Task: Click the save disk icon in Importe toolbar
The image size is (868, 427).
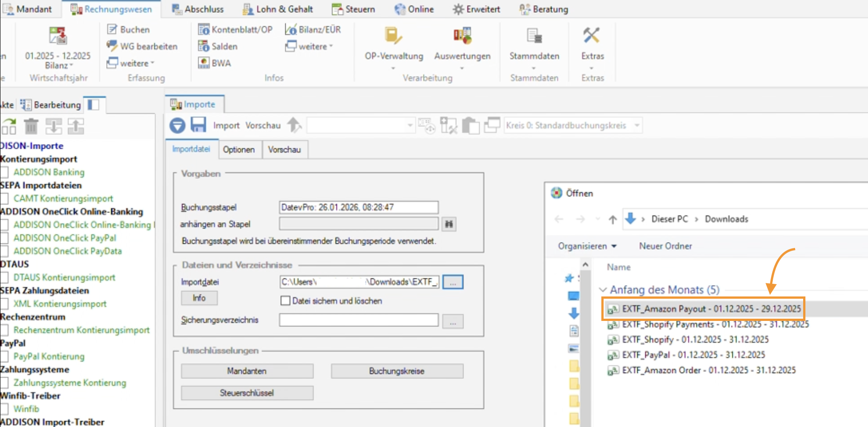Action: pos(198,125)
